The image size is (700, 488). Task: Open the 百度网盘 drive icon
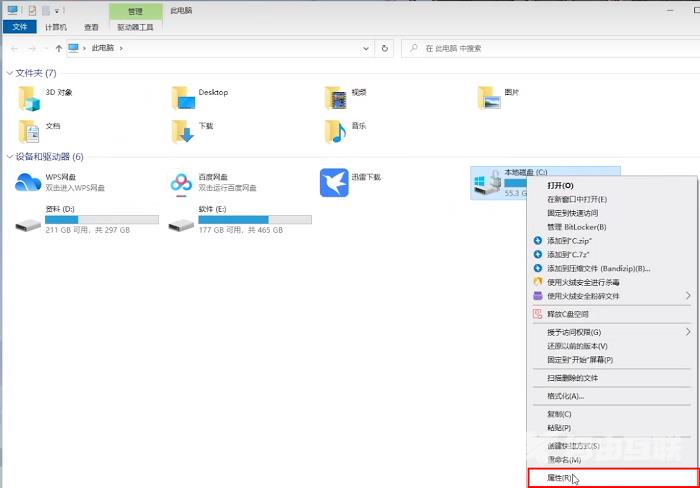pyautogui.click(x=181, y=182)
